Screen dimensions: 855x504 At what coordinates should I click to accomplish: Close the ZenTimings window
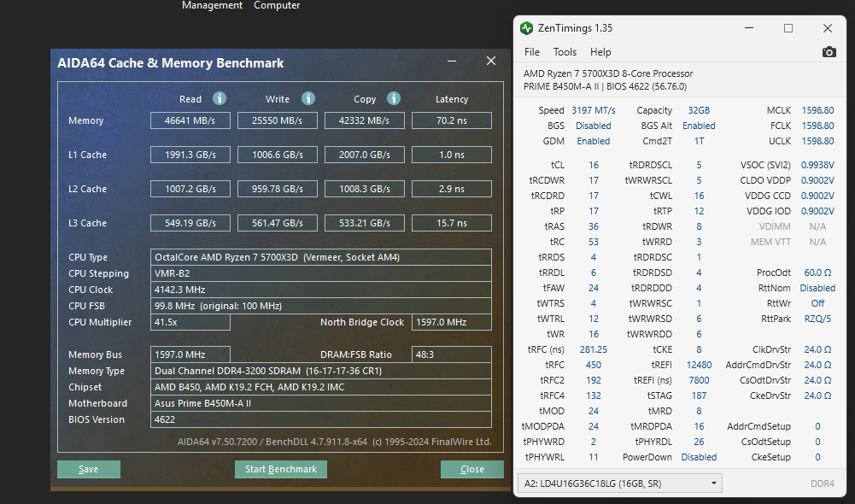point(827,28)
